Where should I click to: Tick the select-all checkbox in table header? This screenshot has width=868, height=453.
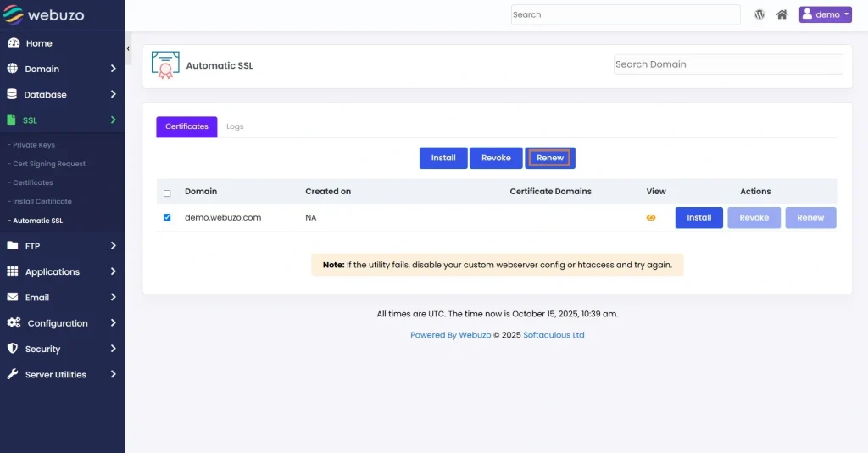click(167, 193)
